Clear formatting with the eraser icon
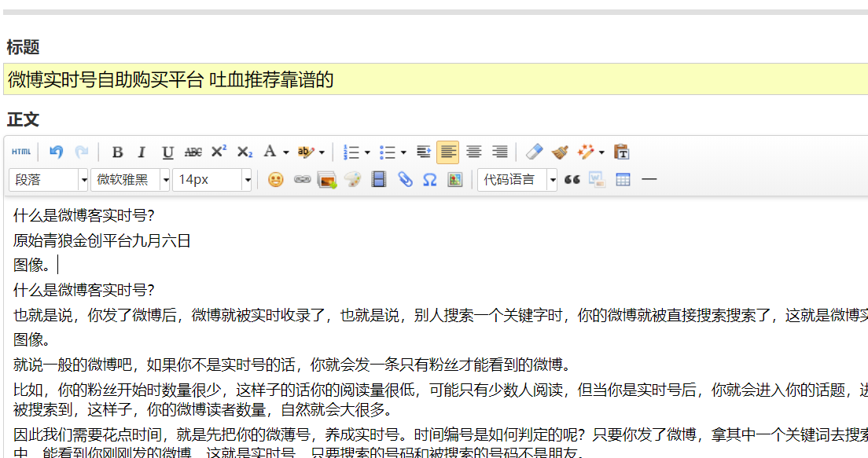The image size is (868, 458). click(534, 152)
